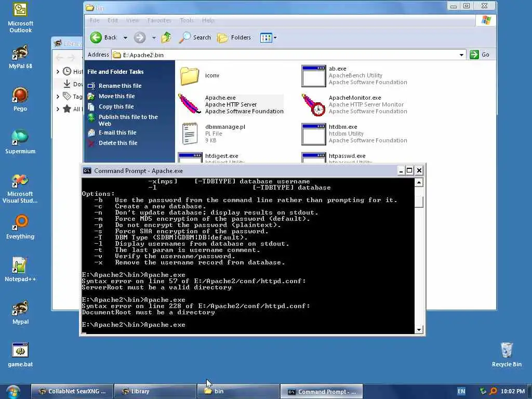Screen dimensions: 532x399
Task: Switch to Command Prompt taskbar button
Action: click(321, 392)
